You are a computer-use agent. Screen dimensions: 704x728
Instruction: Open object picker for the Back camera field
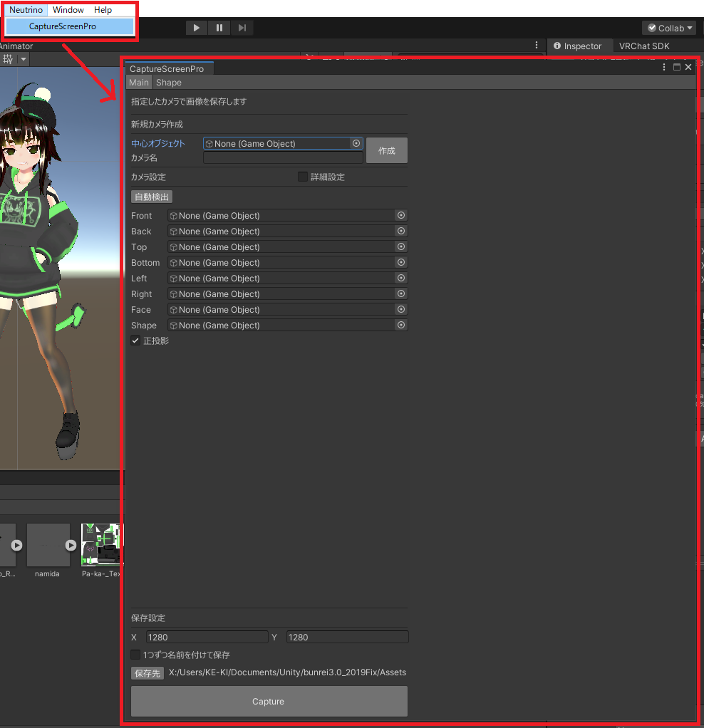(x=401, y=231)
